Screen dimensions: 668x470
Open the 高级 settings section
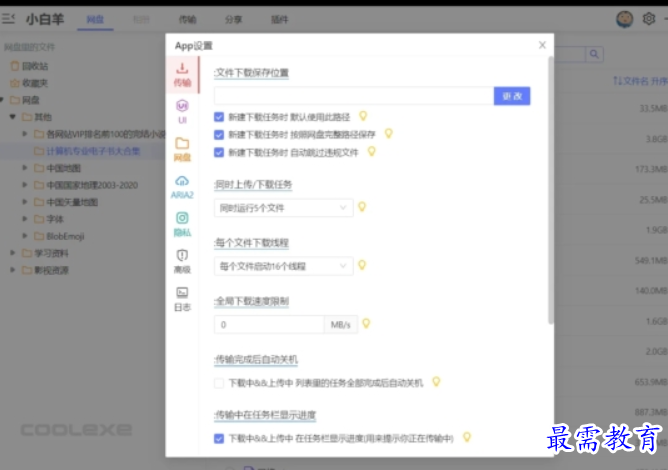pyautogui.click(x=182, y=262)
